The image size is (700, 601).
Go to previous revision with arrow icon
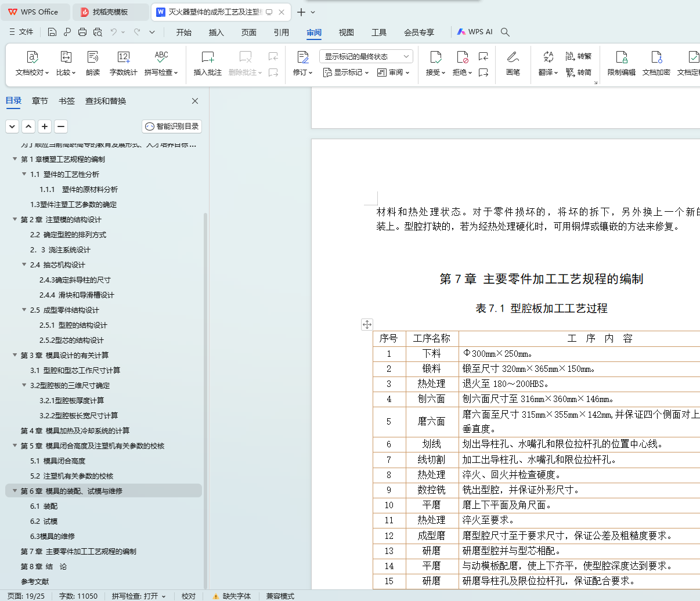(483, 56)
